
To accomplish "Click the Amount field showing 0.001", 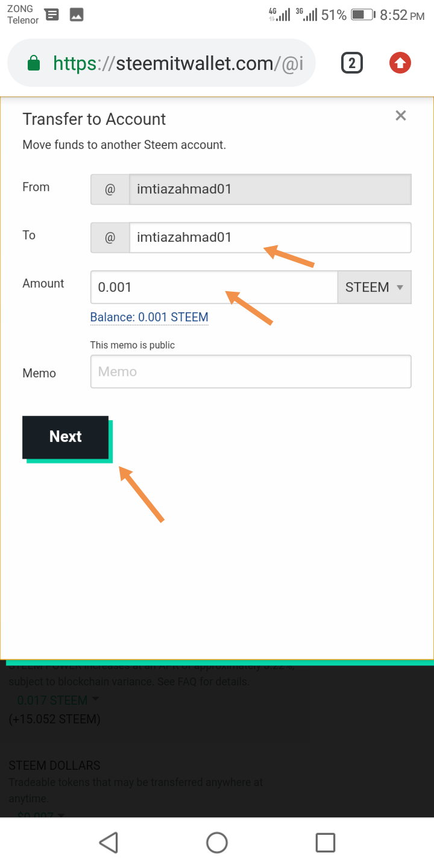I will 214,287.
